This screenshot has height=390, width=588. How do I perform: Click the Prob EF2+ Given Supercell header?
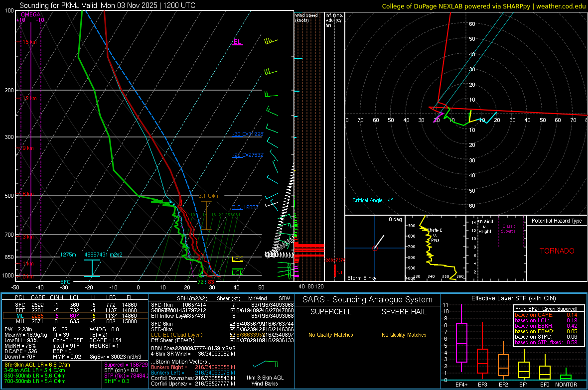point(546,309)
